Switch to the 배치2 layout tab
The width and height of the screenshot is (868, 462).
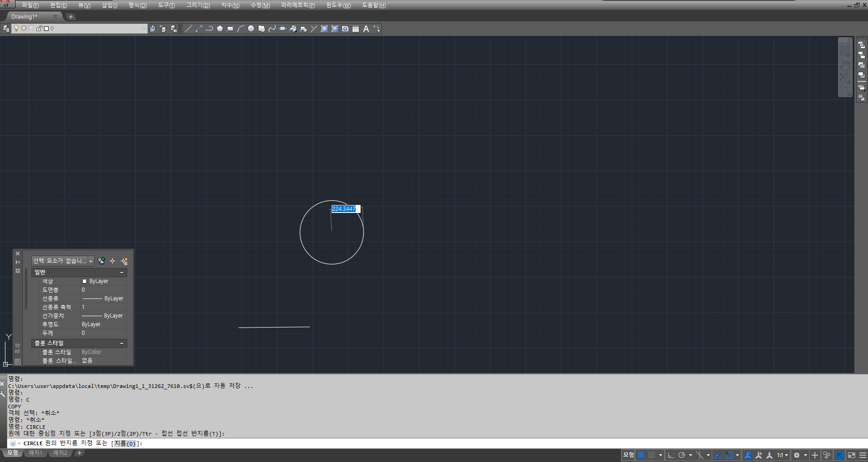(x=60, y=453)
